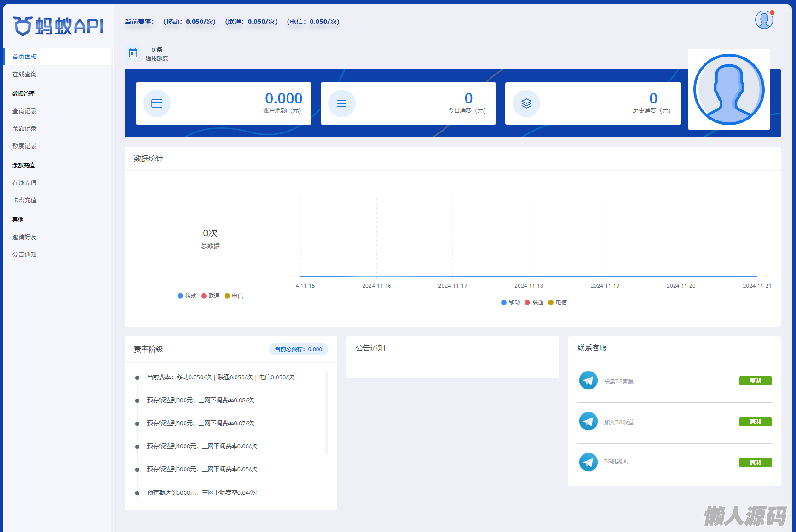Copy the 加入TG频道 link
Viewport: 796px width, 532px height.
click(755, 422)
